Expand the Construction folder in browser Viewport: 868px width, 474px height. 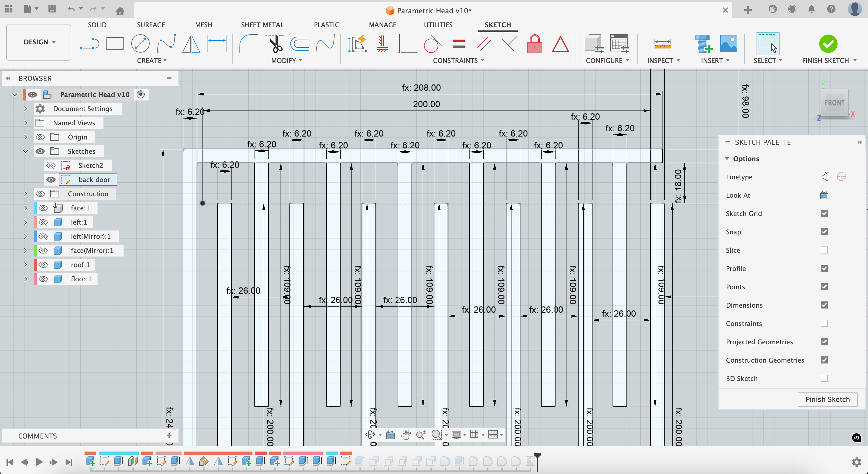tap(25, 194)
